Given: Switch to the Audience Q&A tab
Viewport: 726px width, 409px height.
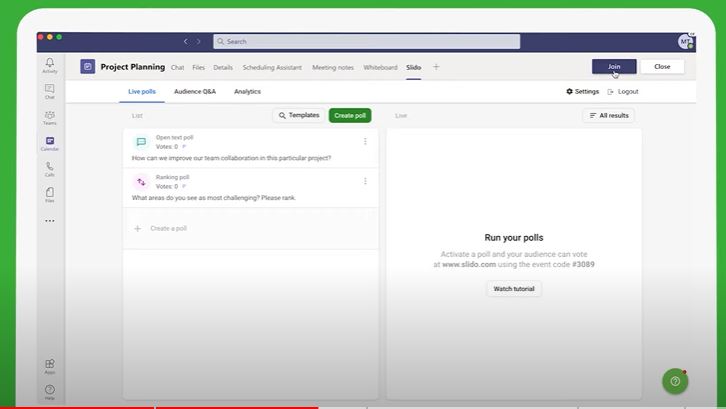Looking at the screenshot, I should (x=194, y=91).
